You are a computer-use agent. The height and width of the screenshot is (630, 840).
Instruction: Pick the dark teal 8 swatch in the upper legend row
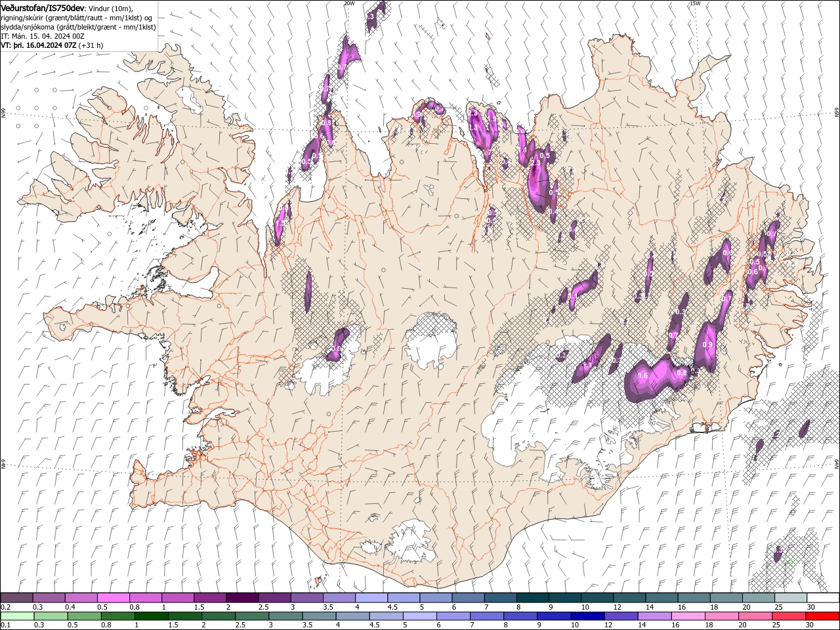[532, 598]
